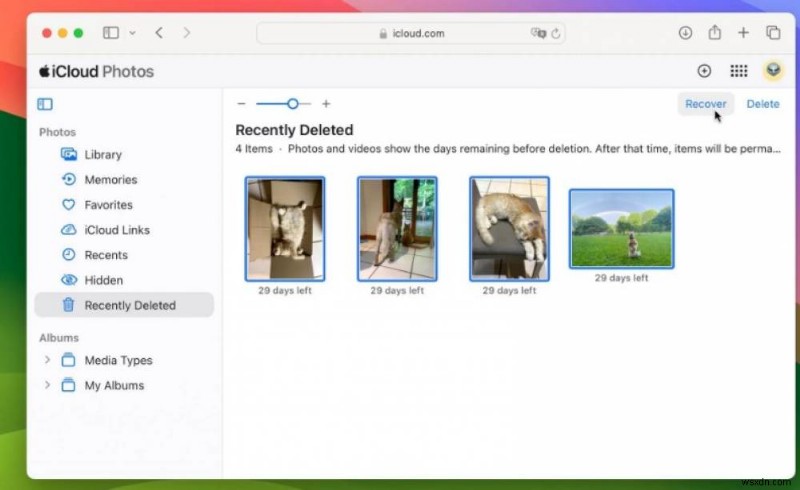Image resolution: width=800 pixels, height=490 pixels.
Task: Show the tab overview icon
Action: (773, 33)
